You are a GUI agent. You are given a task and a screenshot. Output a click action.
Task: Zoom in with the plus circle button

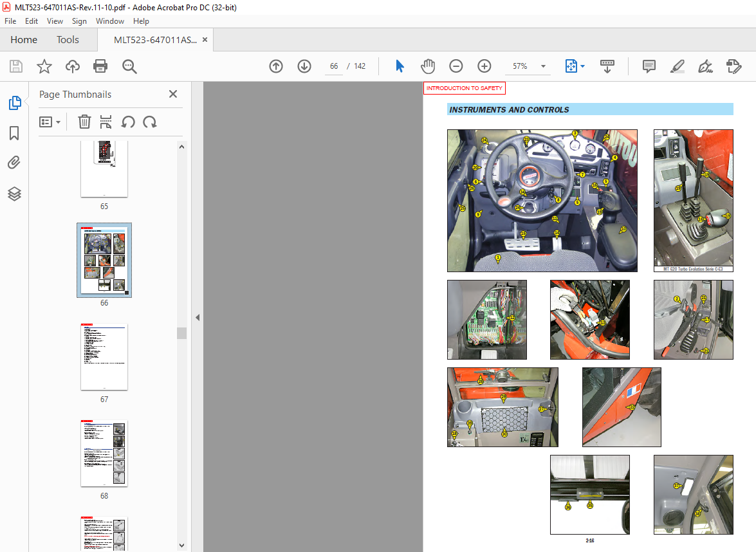(x=484, y=66)
